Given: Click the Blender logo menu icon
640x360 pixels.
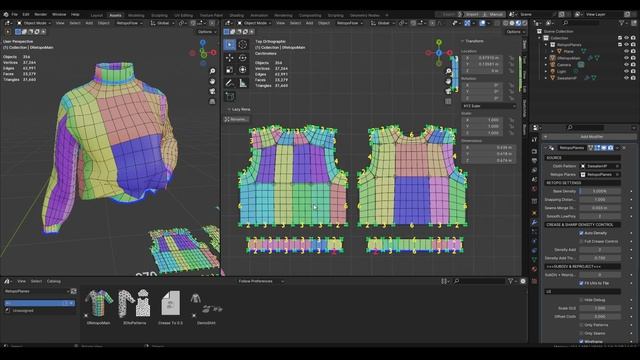Looking at the screenshot, I should [6, 14].
